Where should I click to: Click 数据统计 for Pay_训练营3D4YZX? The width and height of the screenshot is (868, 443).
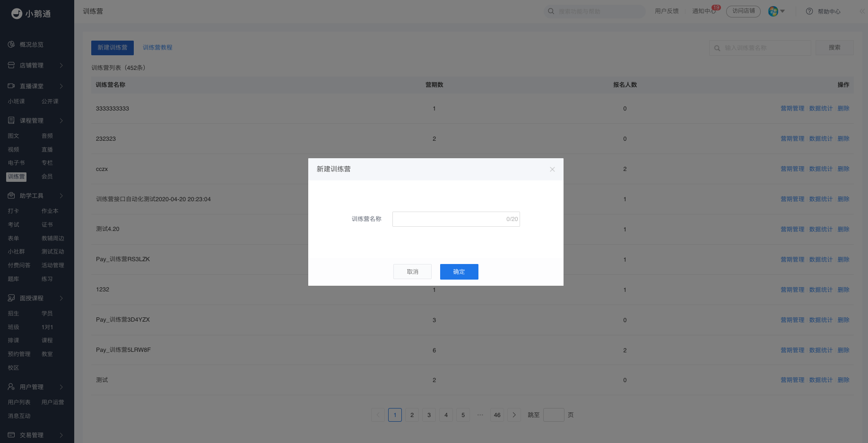coord(821,320)
